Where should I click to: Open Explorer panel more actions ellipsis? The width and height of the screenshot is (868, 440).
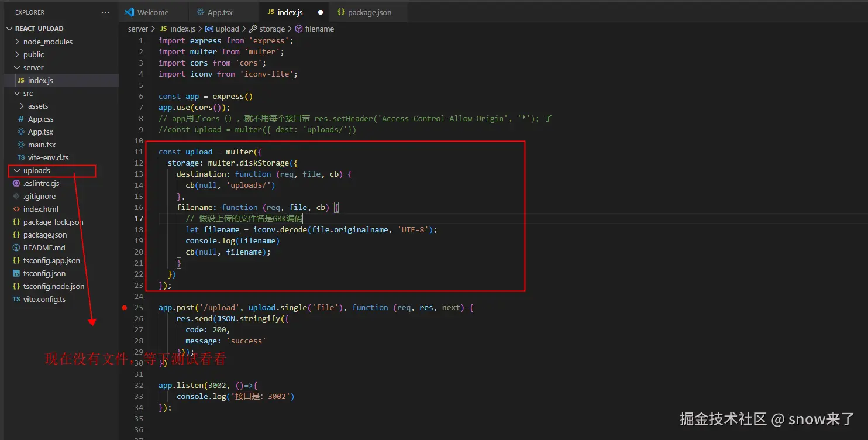(x=105, y=12)
